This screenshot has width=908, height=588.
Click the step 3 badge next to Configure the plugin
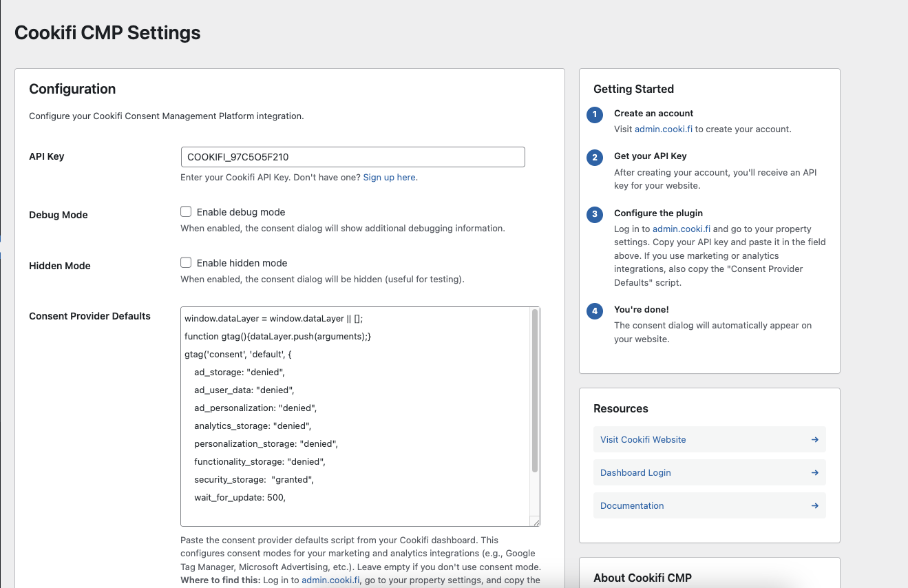(x=594, y=214)
